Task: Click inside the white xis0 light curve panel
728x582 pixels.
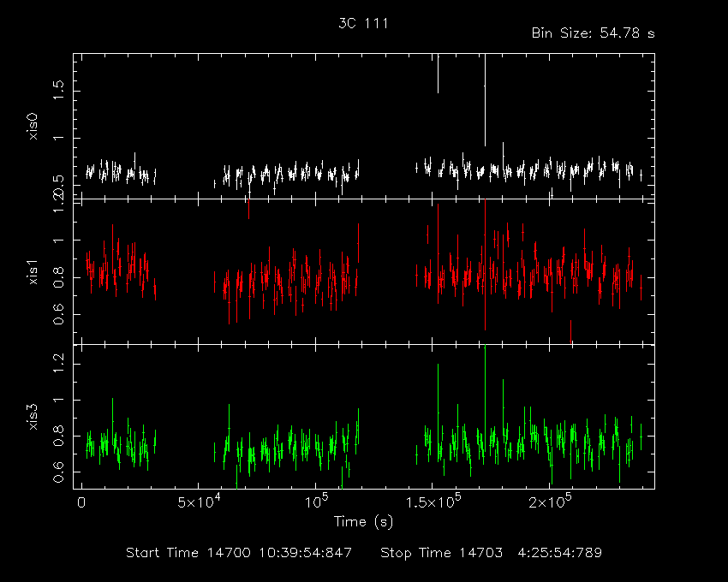Action: point(363,126)
